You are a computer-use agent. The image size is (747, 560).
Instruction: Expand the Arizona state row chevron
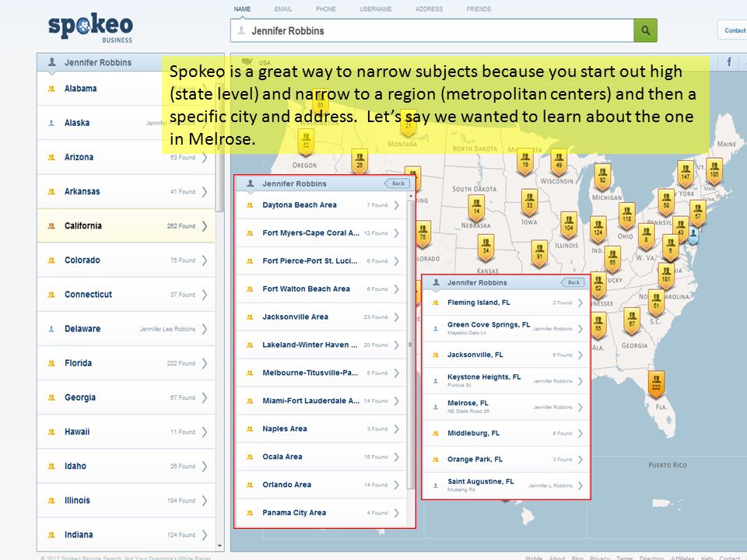[x=205, y=157]
